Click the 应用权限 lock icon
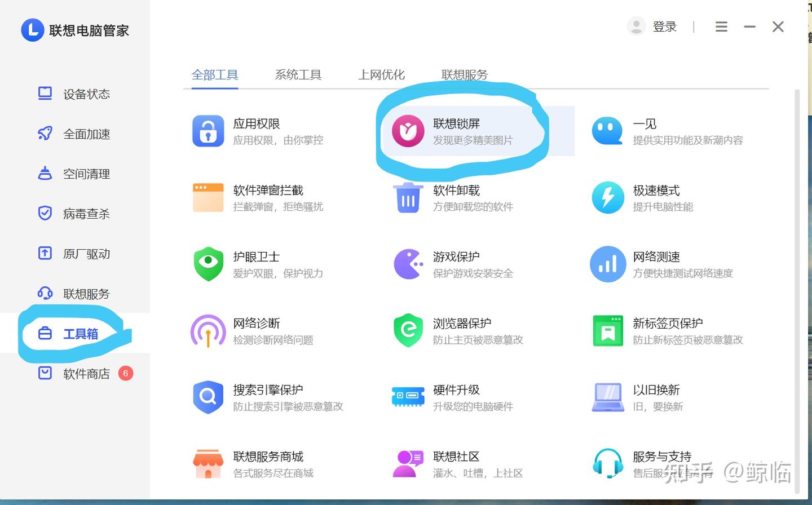This screenshot has height=505, width=812. coord(208,131)
